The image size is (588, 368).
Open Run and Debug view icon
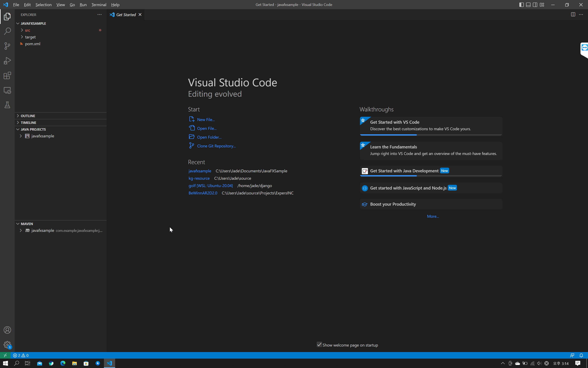pyautogui.click(x=7, y=61)
